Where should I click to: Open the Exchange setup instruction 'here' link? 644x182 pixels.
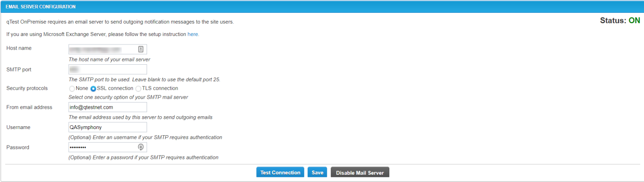(193, 35)
